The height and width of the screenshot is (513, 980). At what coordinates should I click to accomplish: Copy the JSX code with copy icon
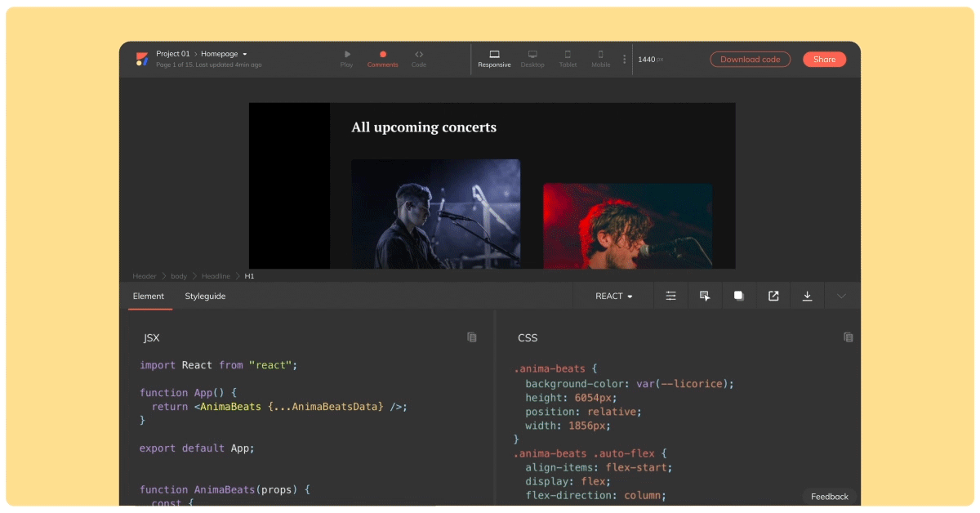click(x=472, y=337)
